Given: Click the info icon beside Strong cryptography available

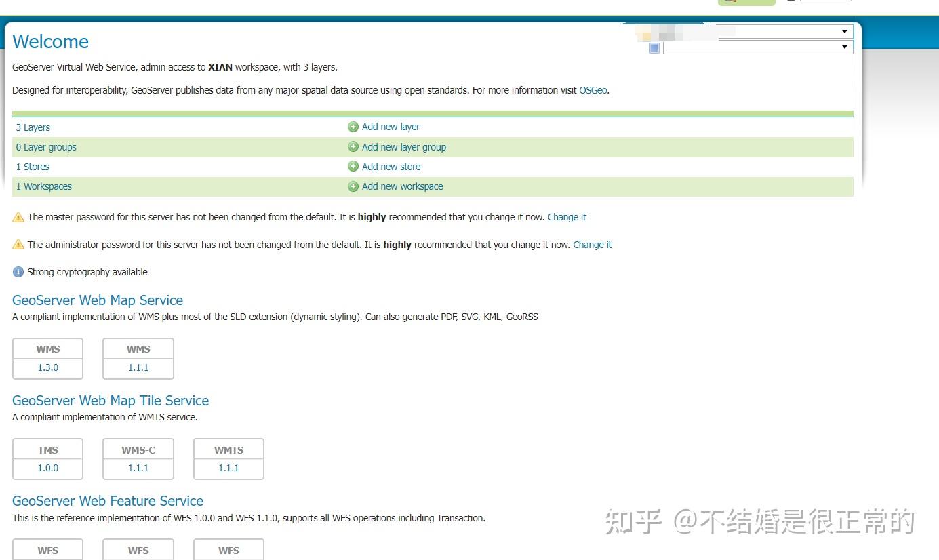Looking at the screenshot, I should [x=18, y=271].
